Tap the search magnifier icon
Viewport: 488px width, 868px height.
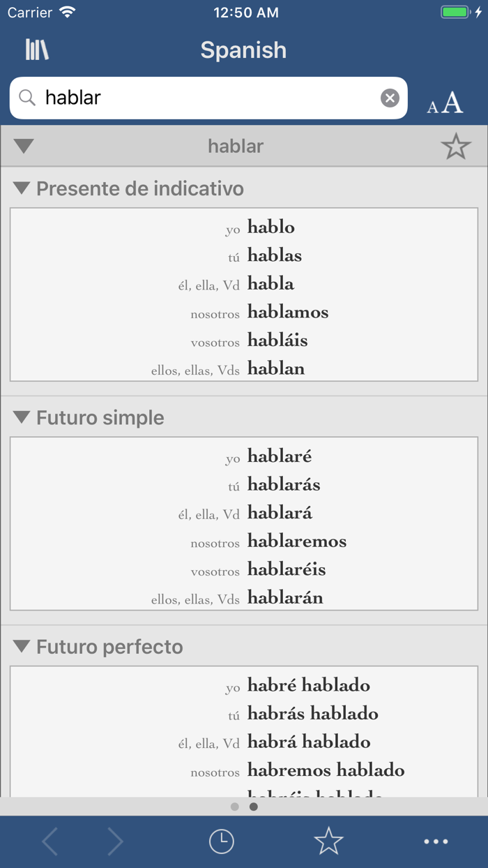(26, 98)
